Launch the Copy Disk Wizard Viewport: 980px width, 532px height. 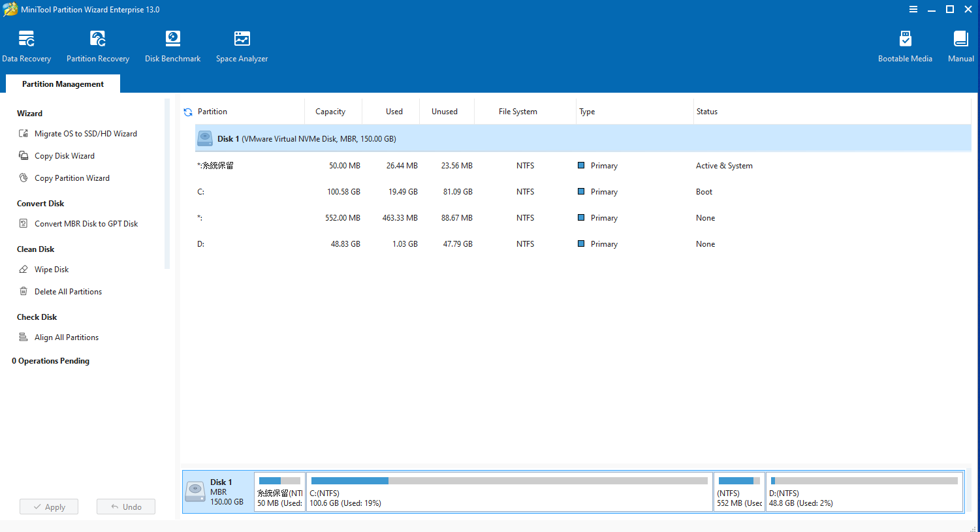64,156
